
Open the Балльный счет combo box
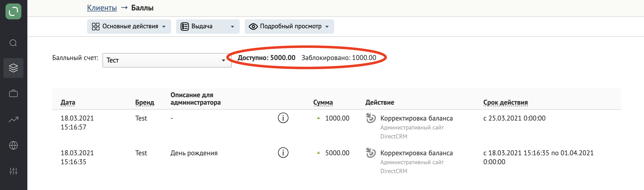pos(167,60)
